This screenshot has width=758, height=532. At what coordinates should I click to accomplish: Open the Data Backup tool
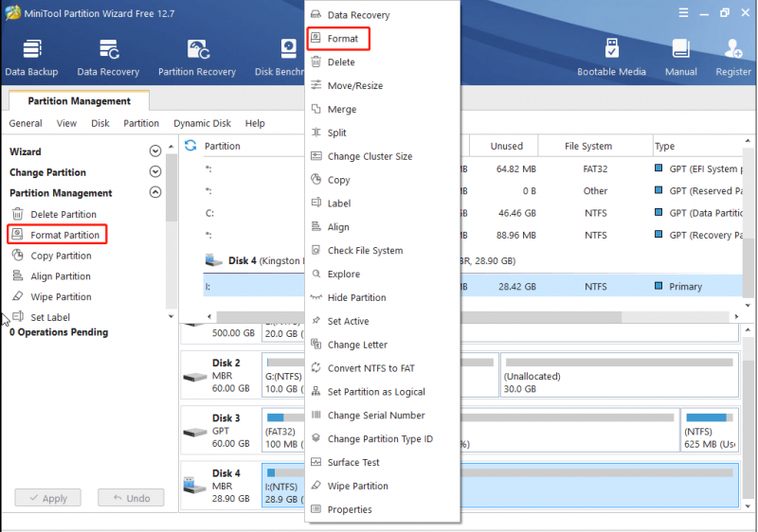(31, 58)
